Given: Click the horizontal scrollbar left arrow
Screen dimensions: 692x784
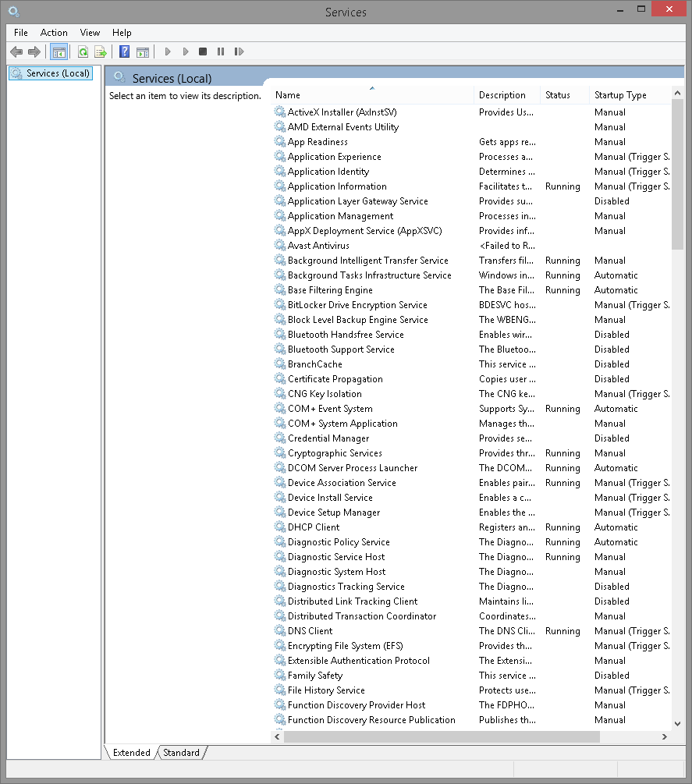Looking at the screenshot, I should [277, 736].
